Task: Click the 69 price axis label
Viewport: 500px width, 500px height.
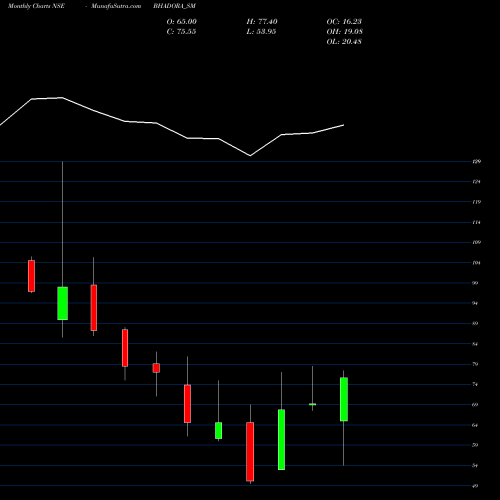Action: click(x=475, y=405)
